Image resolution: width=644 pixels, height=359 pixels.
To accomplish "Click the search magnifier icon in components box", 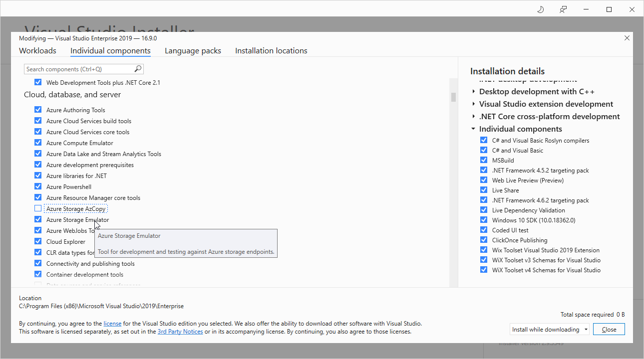I will pyautogui.click(x=138, y=69).
